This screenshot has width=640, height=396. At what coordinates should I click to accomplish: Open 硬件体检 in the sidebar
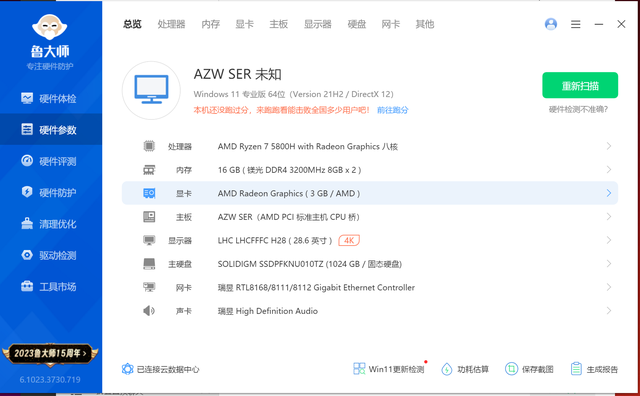[49, 98]
